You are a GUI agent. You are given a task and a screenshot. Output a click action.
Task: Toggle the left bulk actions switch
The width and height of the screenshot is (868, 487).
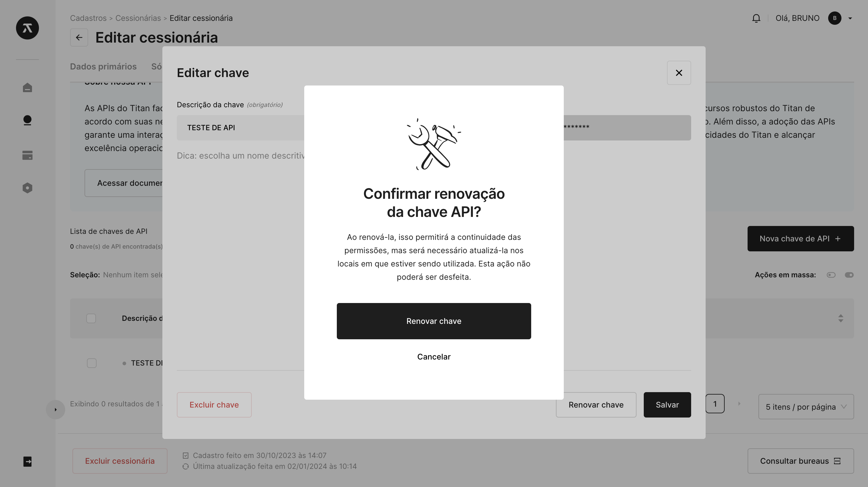pos(831,275)
